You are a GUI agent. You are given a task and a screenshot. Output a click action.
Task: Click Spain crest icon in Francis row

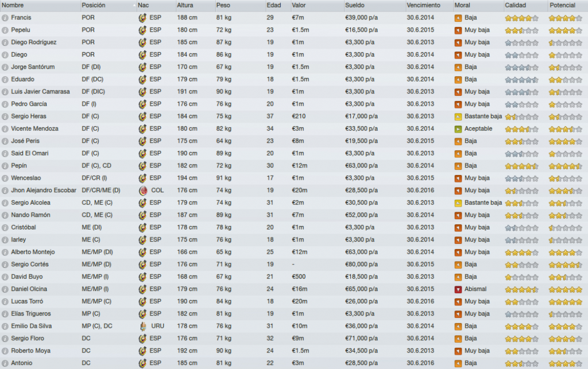tap(142, 18)
